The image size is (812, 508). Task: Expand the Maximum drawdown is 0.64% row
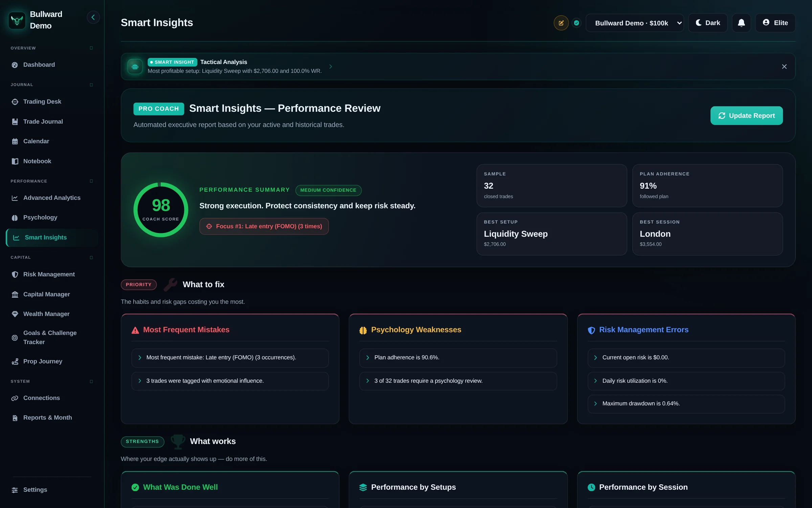point(686,404)
